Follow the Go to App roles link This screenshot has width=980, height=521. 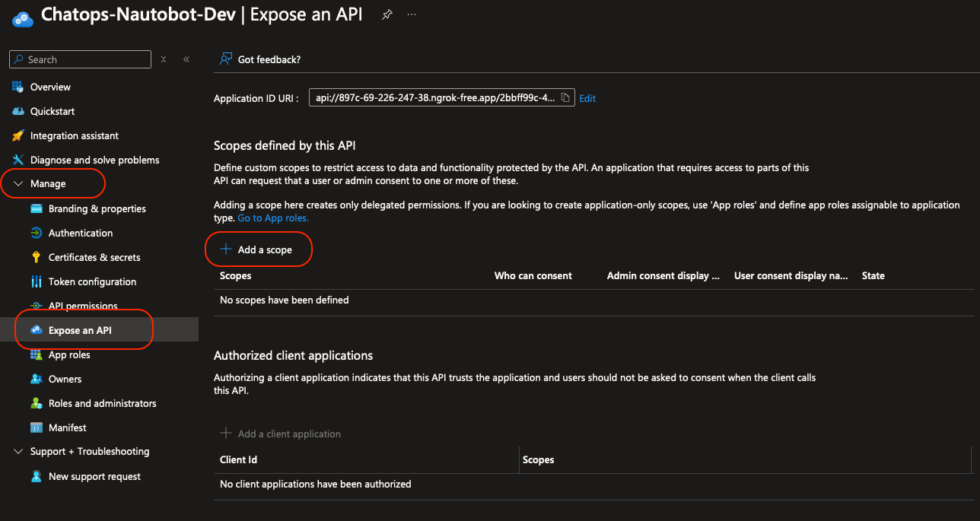(273, 218)
